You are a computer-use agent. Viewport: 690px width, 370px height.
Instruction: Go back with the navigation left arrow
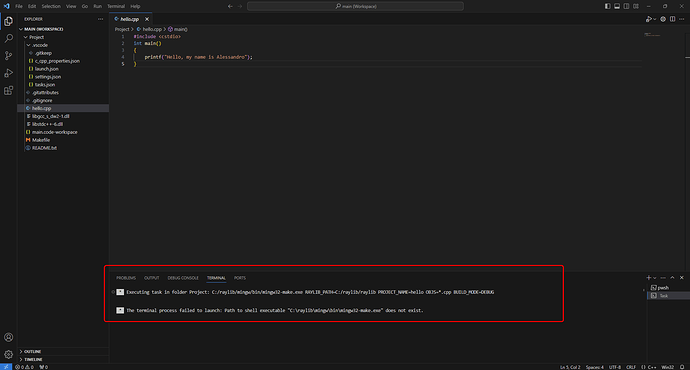pyautogui.click(x=230, y=6)
